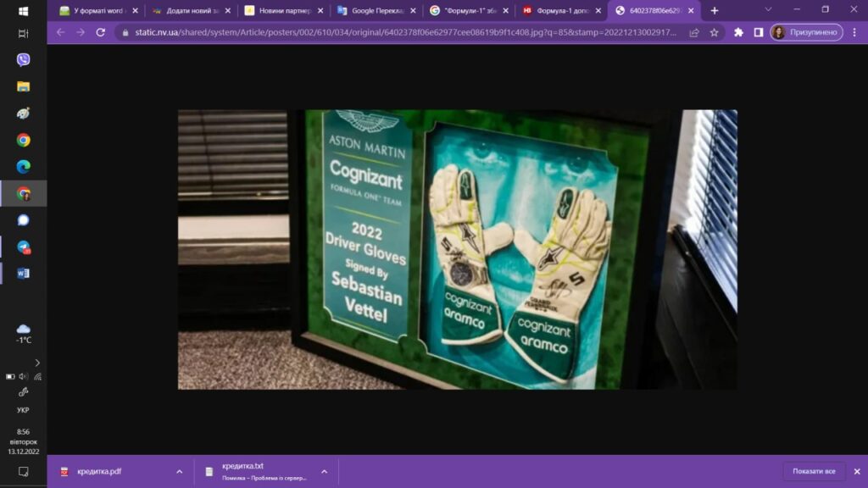Expand options for кредитка.txt download
868x488 pixels.
(x=324, y=472)
